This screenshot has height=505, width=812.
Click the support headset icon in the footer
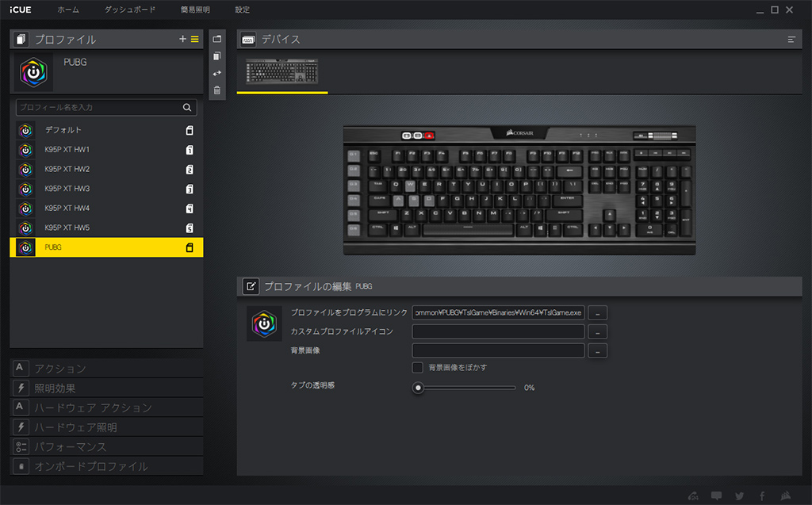click(693, 495)
